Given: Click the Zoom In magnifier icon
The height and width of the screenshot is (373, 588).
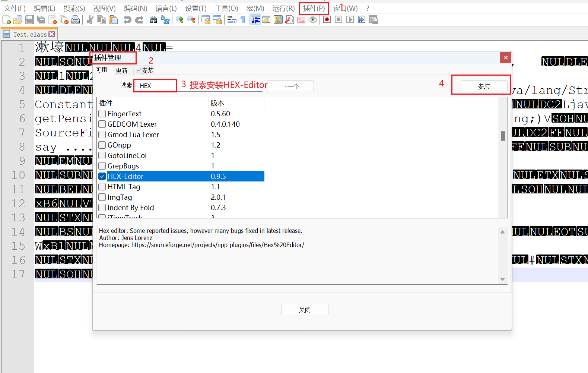Looking at the screenshot, I should coord(179,20).
